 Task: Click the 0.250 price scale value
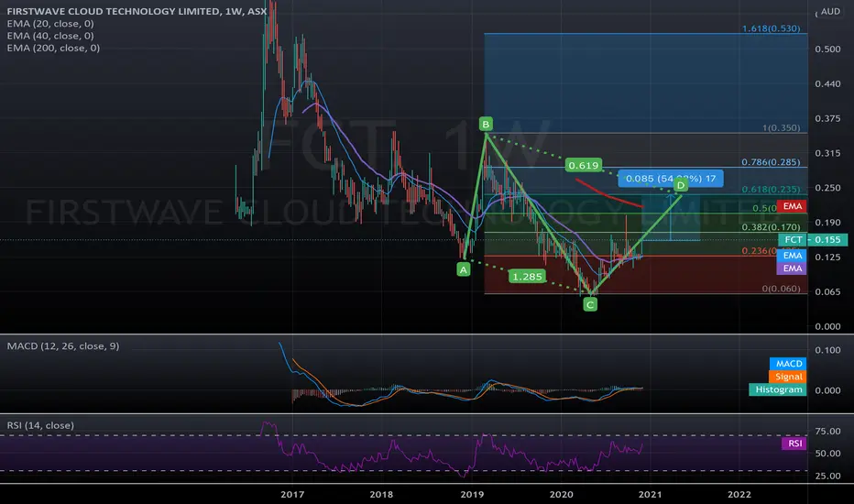coord(827,188)
